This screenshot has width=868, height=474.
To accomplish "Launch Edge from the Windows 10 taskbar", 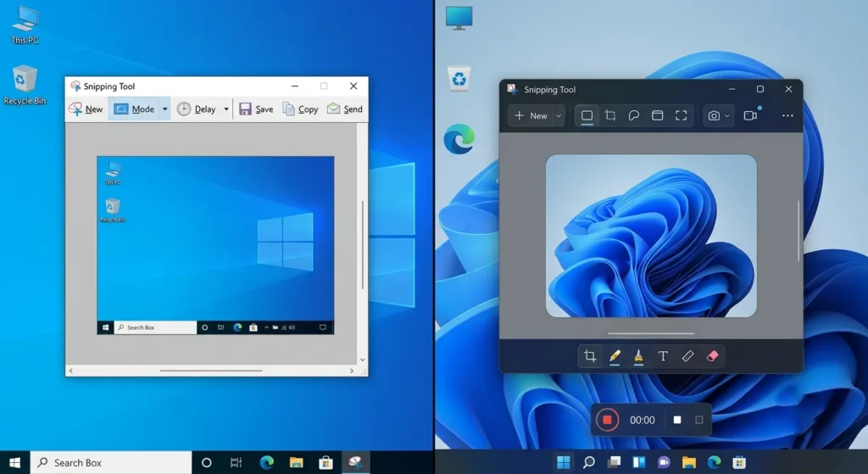I will click(267, 462).
